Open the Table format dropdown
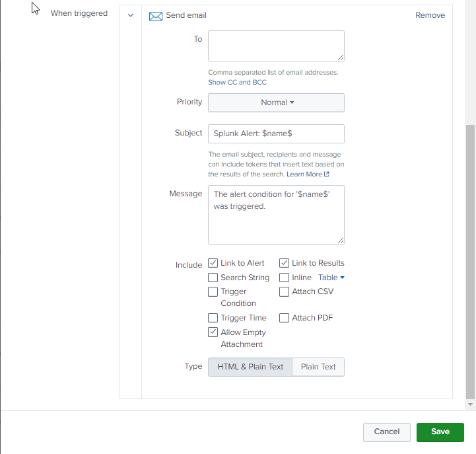 coord(331,278)
